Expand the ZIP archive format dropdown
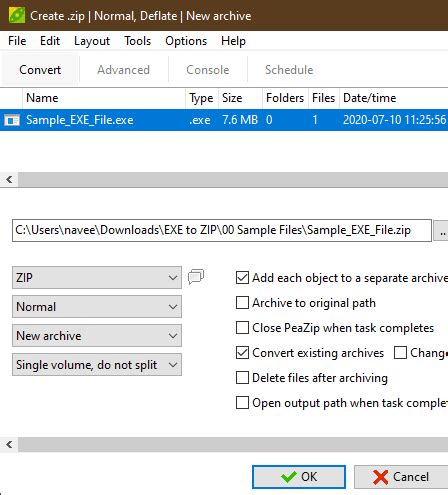Viewport: 448px width, 495px height. click(97, 277)
